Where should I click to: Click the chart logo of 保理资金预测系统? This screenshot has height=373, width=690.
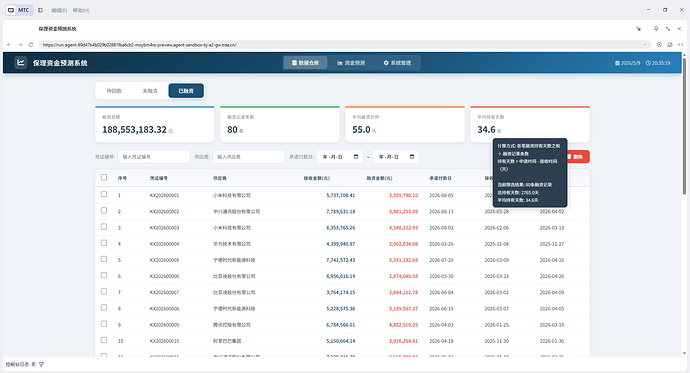pyautogui.click(x=20, y=62)
